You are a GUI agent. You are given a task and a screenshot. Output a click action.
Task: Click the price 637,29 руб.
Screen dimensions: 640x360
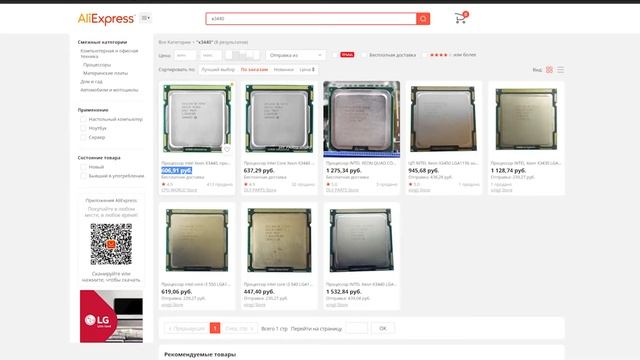coord(259,170)
